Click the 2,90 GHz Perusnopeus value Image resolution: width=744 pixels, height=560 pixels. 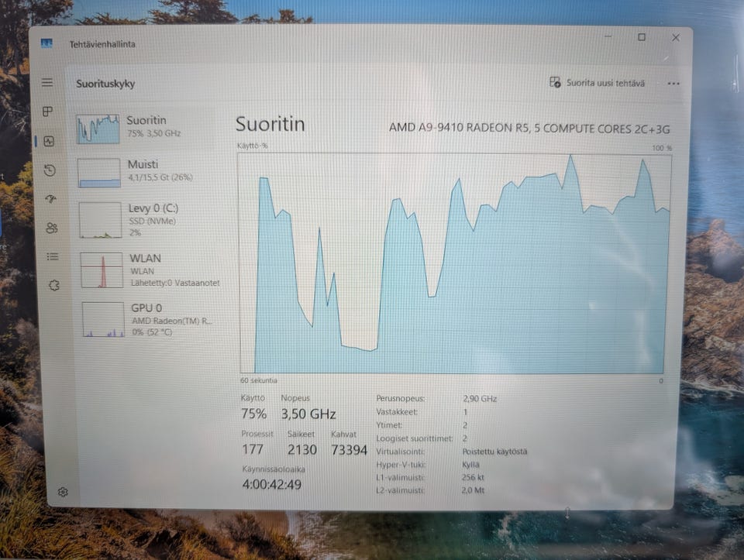pos(480,399)
